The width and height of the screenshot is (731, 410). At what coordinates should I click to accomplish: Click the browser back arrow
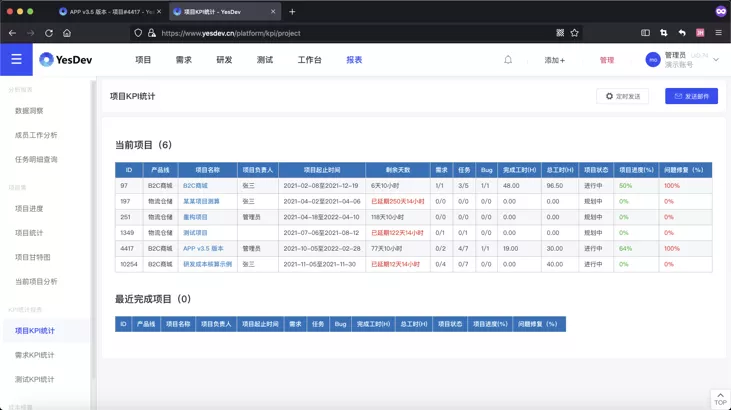point(13,33)
